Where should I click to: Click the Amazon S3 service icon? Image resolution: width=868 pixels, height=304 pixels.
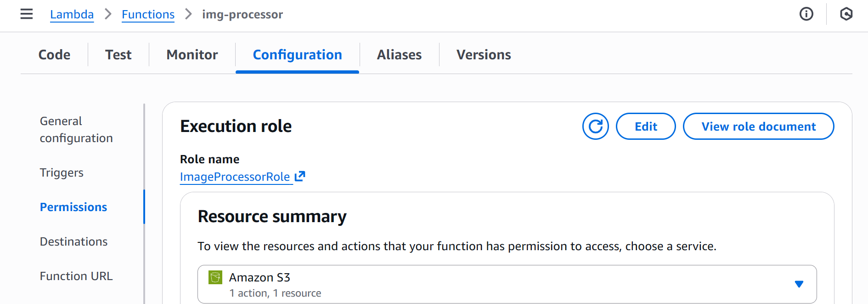tap(215, 277)
